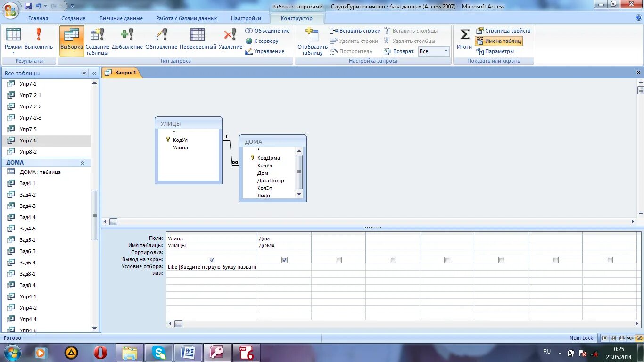Uncheck Вывод на экран for Дом
The image size is (644, 362).
pos(284,260)
